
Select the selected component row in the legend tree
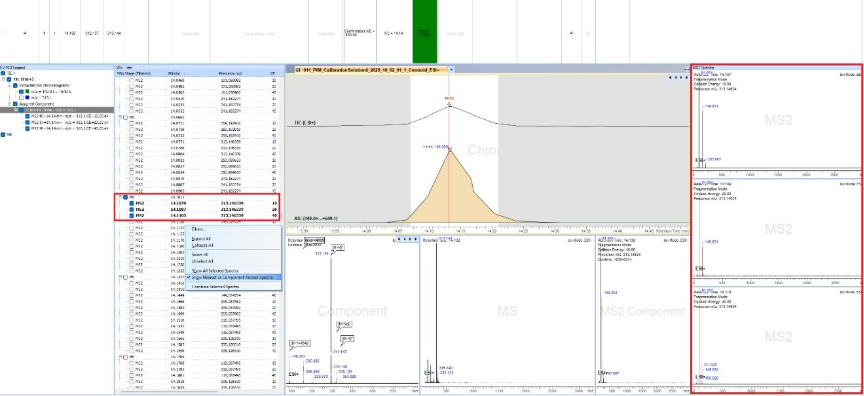pyautogui.click(x=57, y=110)
